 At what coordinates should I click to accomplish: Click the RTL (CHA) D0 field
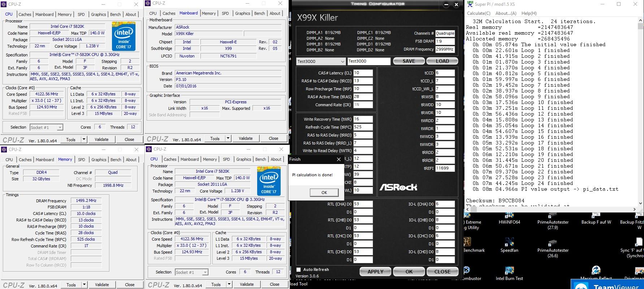pyautogui.click(x=363, y=204)
